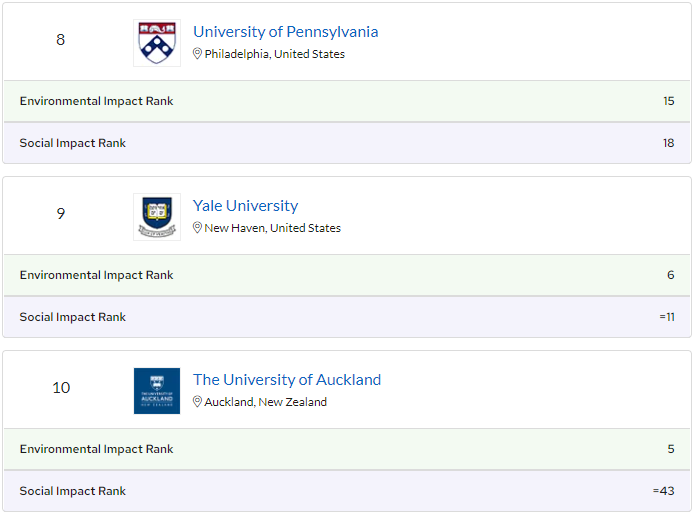
Task: Click rank number 10 for Auckland
Action: [61, 388]
